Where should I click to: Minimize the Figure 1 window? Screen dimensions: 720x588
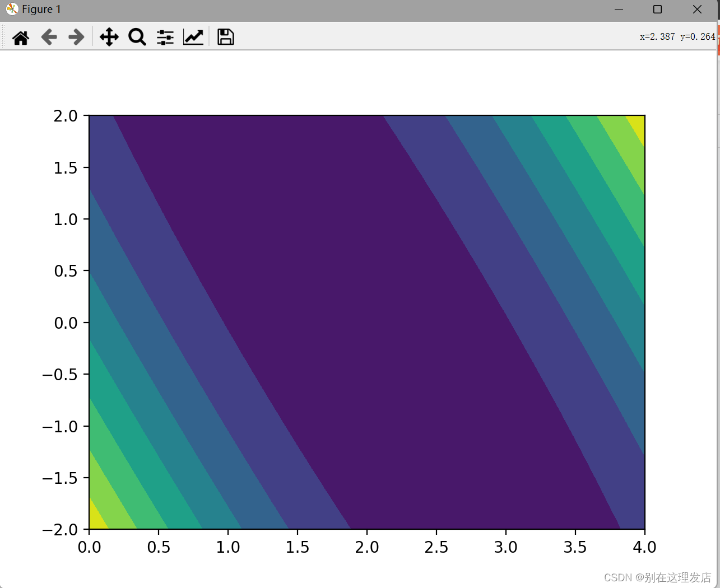click(618, 9)
